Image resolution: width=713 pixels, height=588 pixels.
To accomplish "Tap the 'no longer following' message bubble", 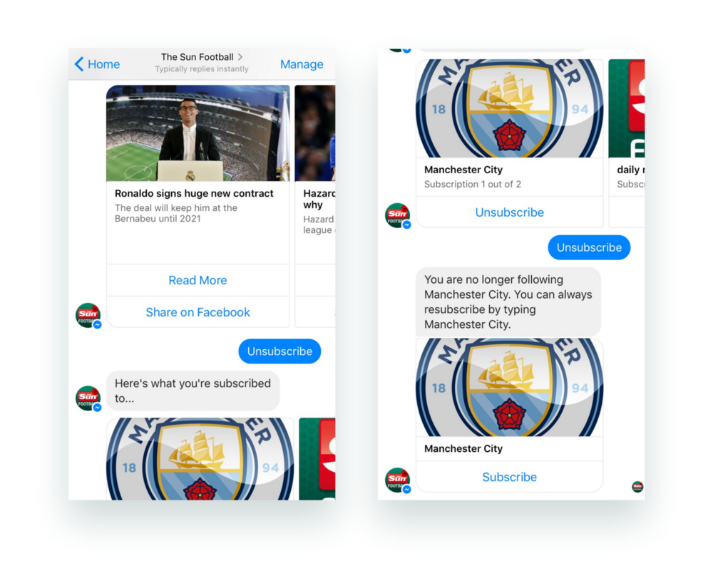I will [508, 301].
